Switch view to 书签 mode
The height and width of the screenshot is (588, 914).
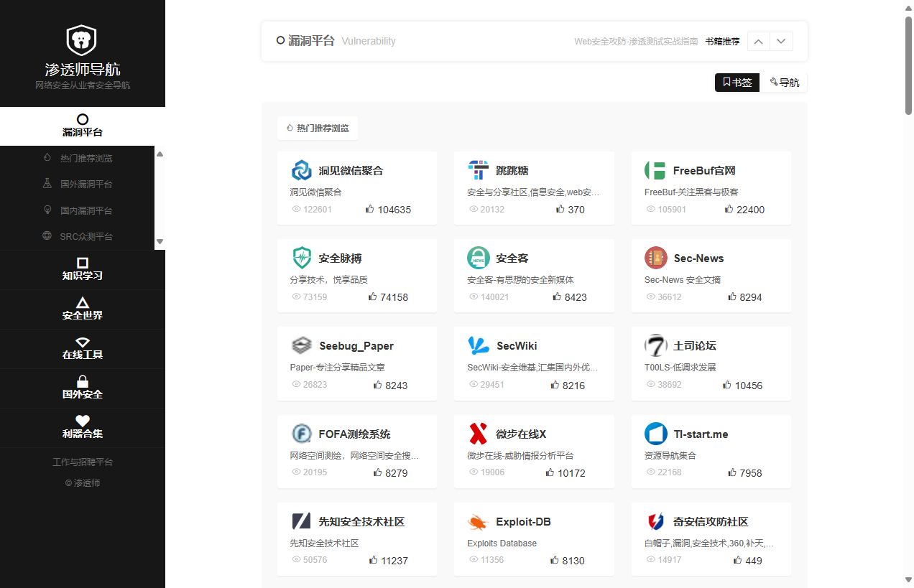[x=737, y=83]
